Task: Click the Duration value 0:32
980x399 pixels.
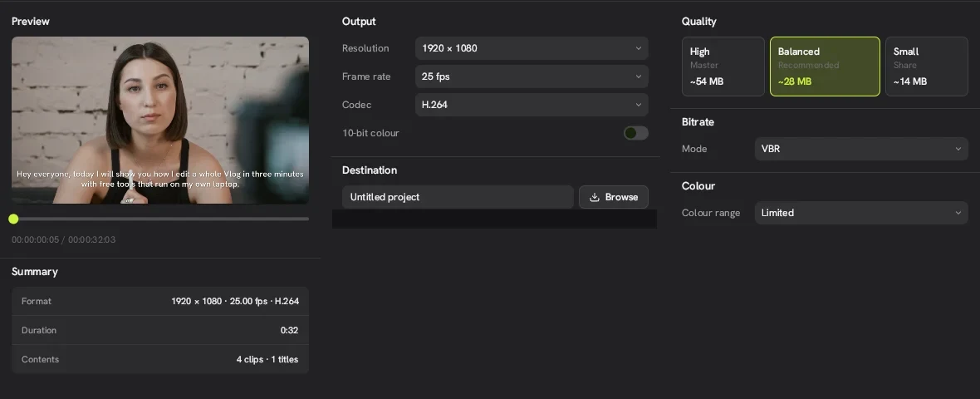Action: [289, 330]
